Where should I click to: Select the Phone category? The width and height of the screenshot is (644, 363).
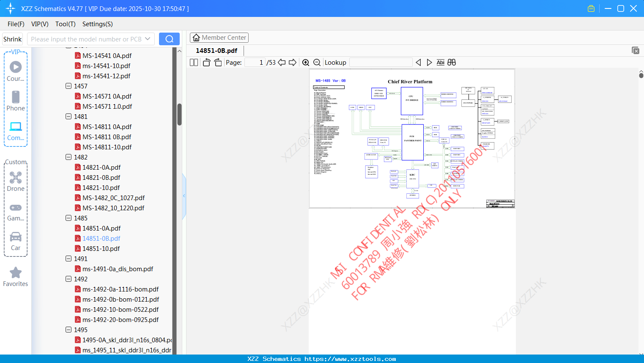[x=16, y=101]
